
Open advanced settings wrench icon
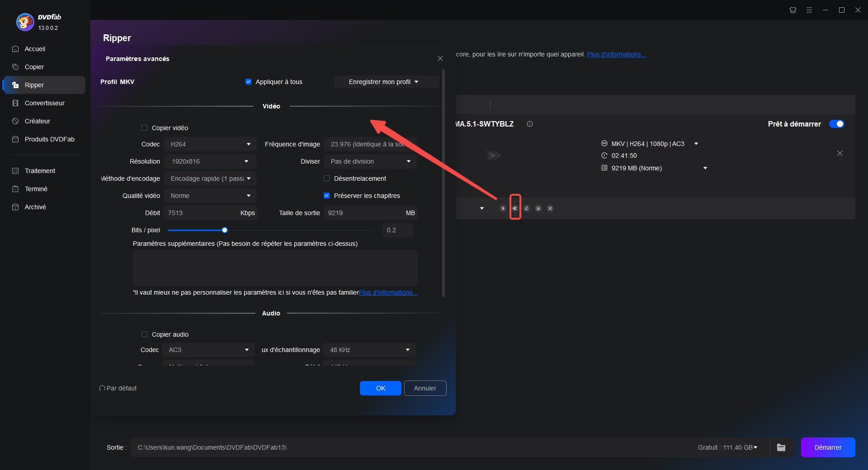515,208
